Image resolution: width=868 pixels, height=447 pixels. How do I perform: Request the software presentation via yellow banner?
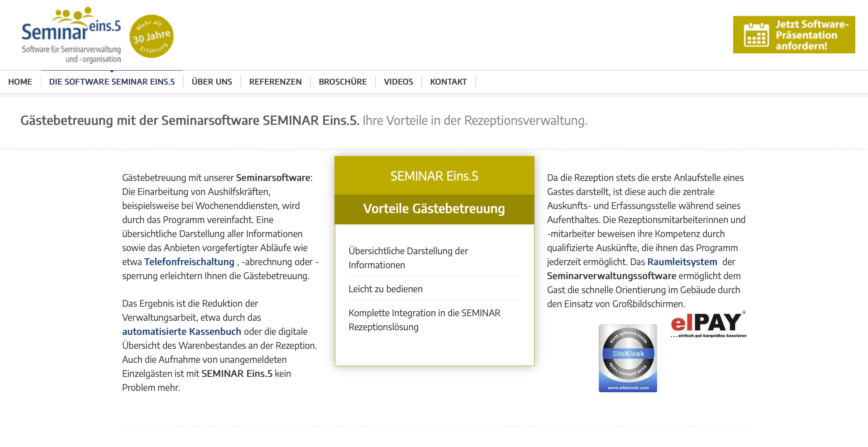(x=794, y=35)
